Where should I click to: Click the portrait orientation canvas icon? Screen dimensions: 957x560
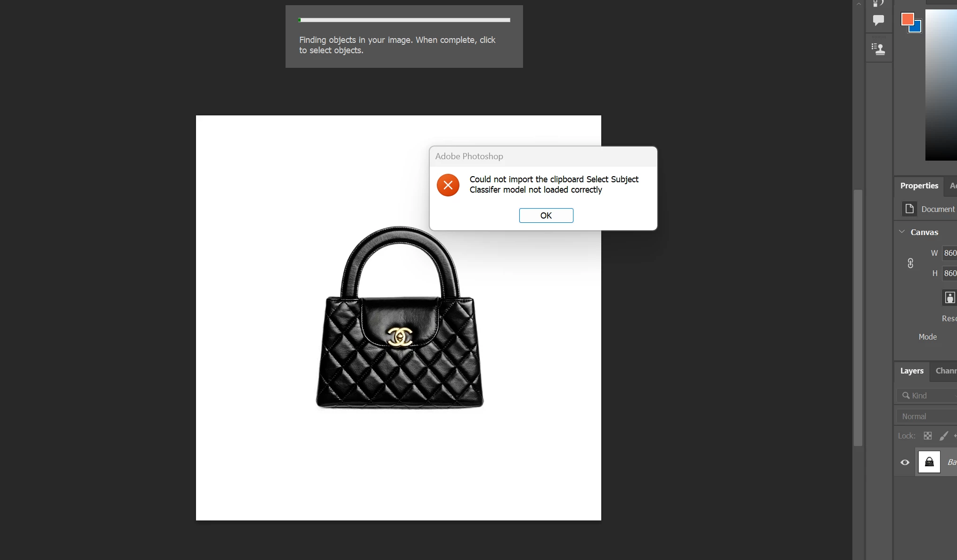[x=949, y=298]
